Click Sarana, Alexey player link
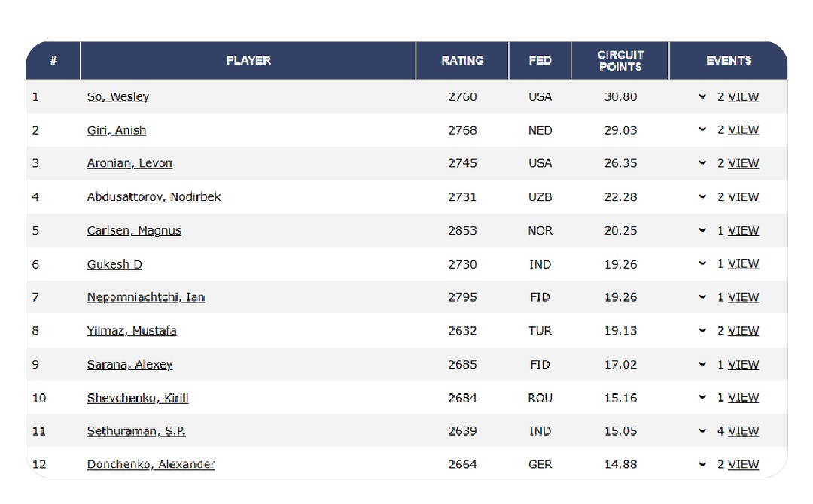This screenshot has width=813, height=504. [129, 364]
